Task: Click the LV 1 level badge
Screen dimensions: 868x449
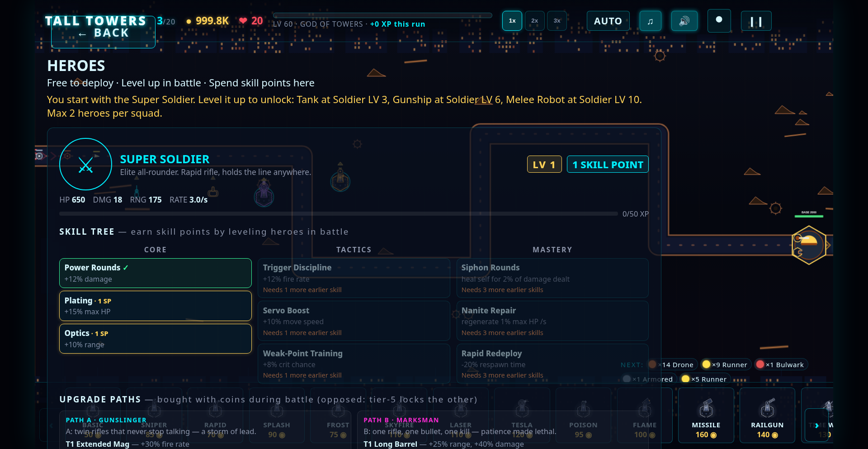Action: (x=544, y=165)
